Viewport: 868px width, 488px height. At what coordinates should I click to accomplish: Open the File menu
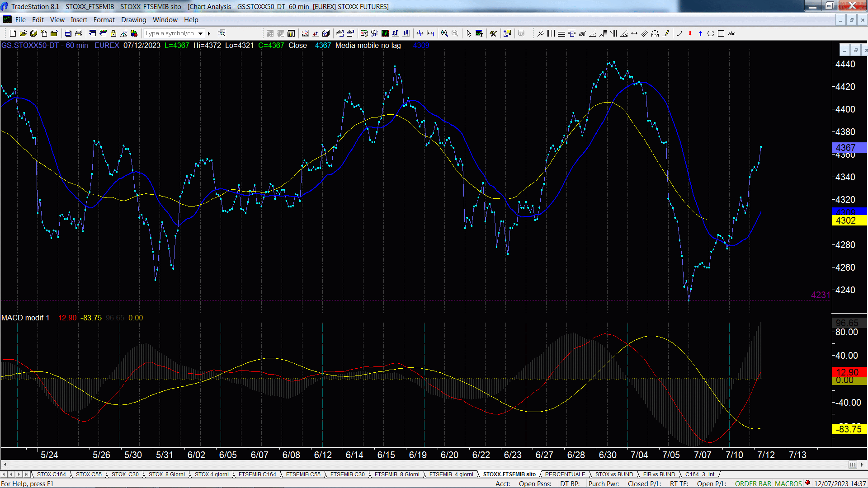(20, 19)
